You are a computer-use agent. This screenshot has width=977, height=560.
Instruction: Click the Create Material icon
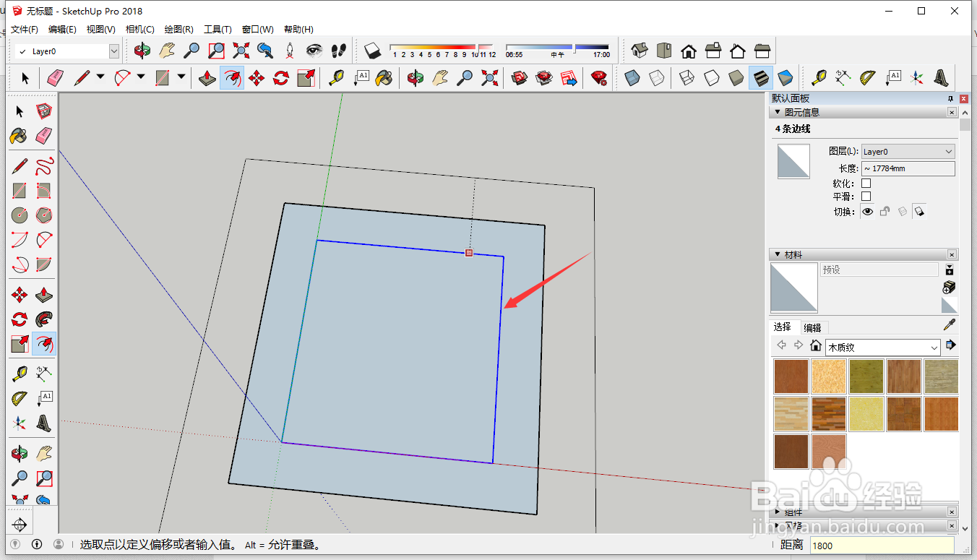point(950,288)
